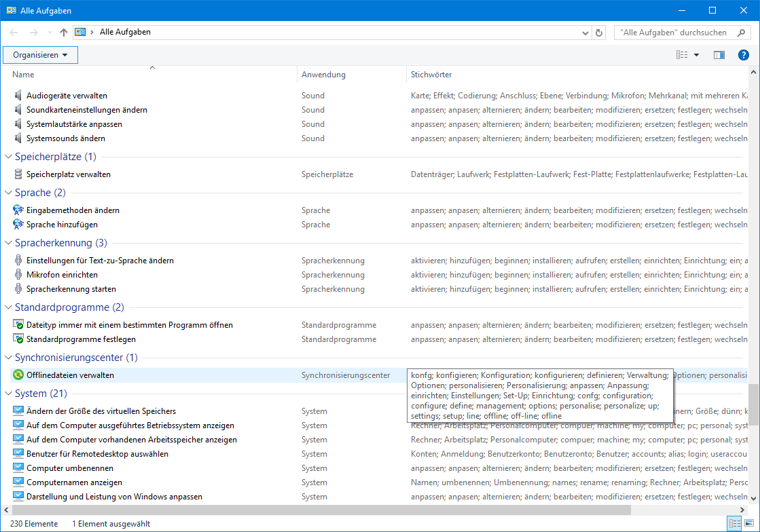Click the Back navigation arrow
The image size is (760, 532).
click(14, 33)
